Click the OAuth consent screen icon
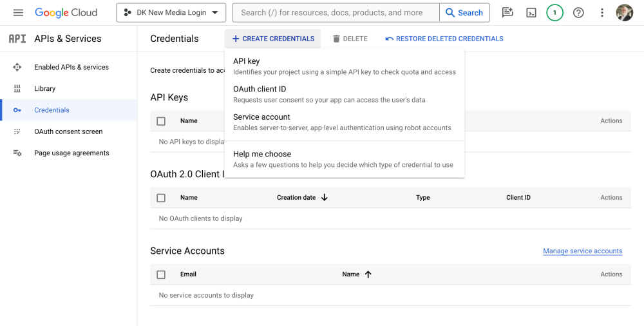Screen dimensions: 644x326 tap(17, 131)
